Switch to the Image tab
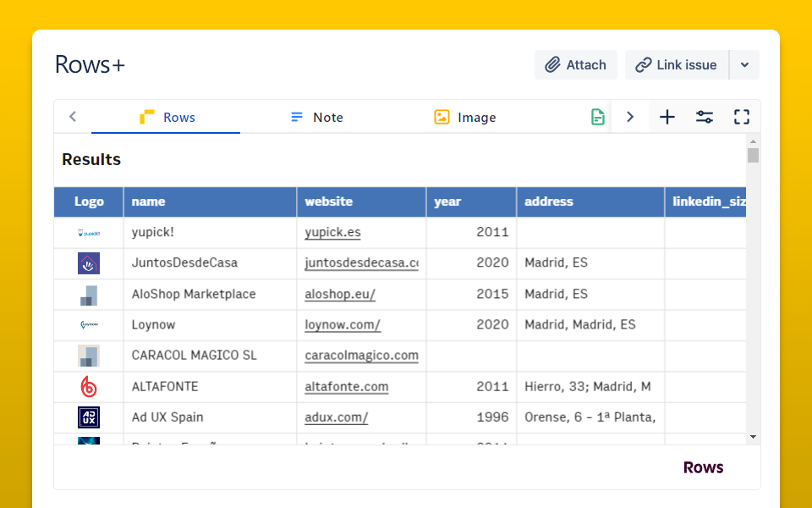Image resolution: width=812 pixels, height=508 pixels. (464, 117)
